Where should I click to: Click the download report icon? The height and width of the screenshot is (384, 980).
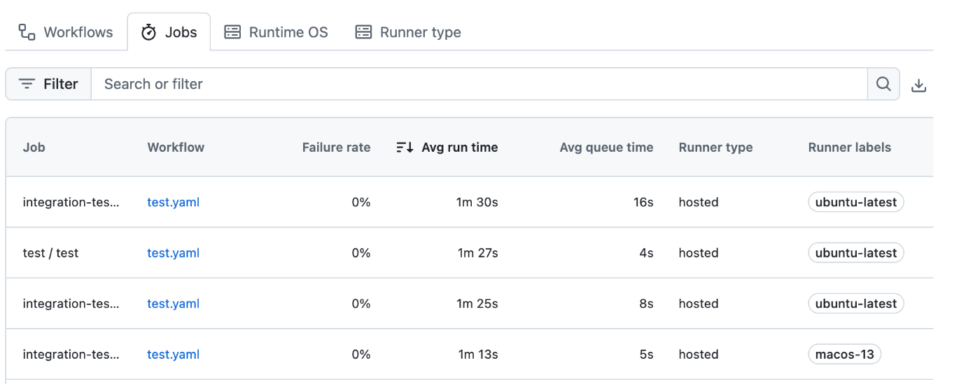[x=918, y=85]
